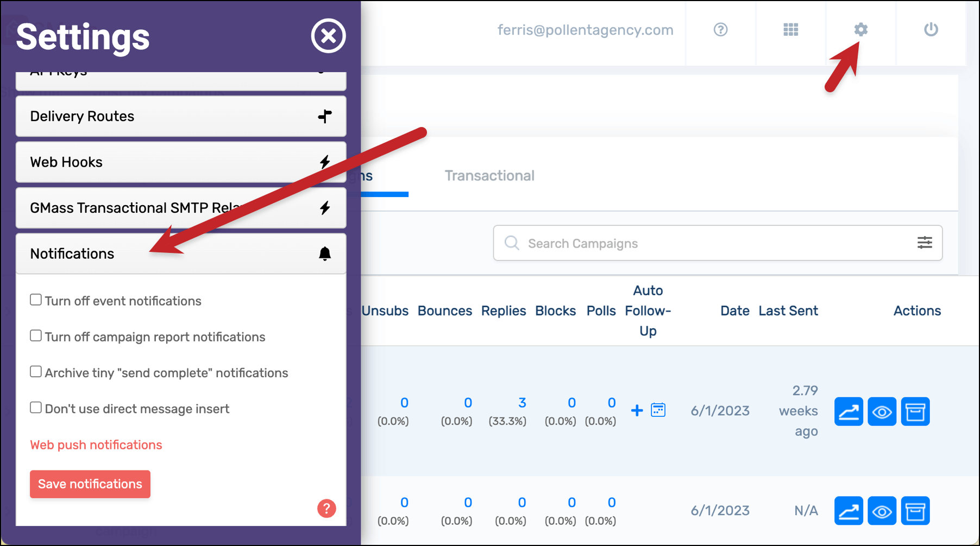Viewport: 980px width, 546px height.
Task: Click the Save notifications button
Action: pos(90,484)
